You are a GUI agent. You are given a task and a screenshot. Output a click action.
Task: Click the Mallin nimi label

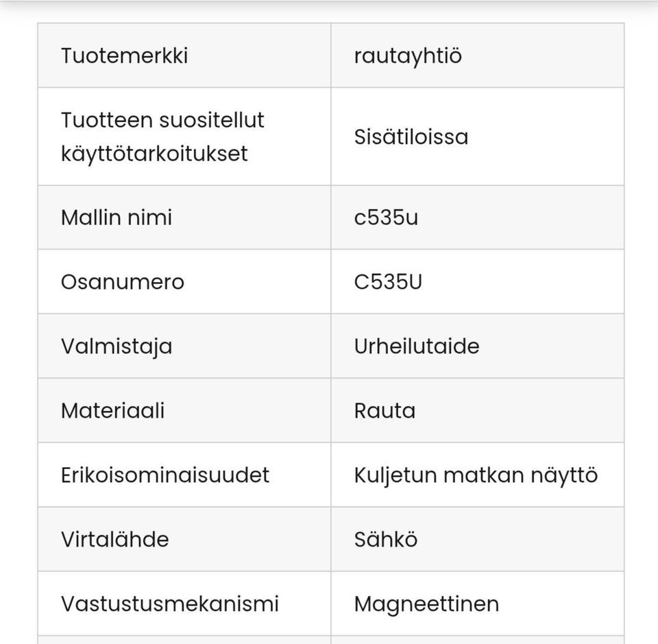coord(117,217)
